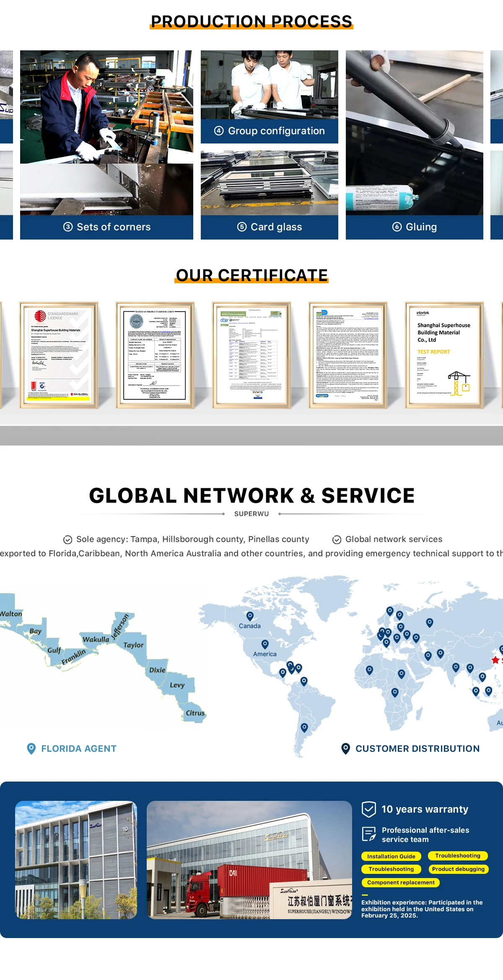The height and width of the screenshot is (980, 503).
Task: Click the check icon beside Sole agency
Action: click(x=67, y=540)
